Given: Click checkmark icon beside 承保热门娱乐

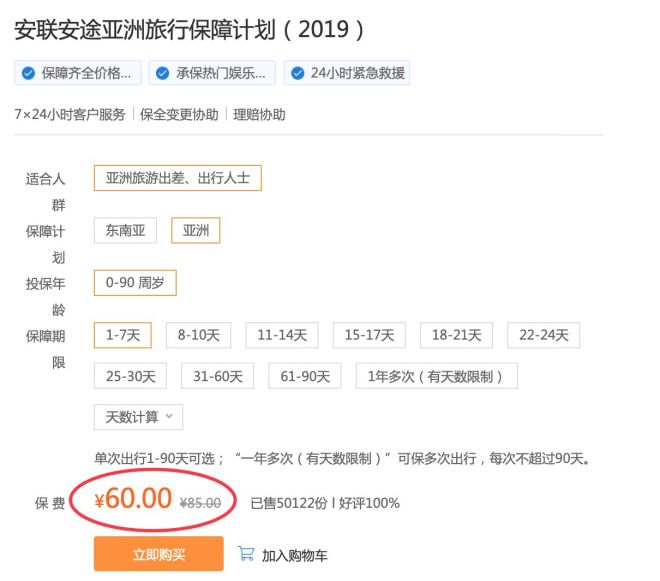Looking at the screenshot, I should pyautogui.click(x=162, y=73).
